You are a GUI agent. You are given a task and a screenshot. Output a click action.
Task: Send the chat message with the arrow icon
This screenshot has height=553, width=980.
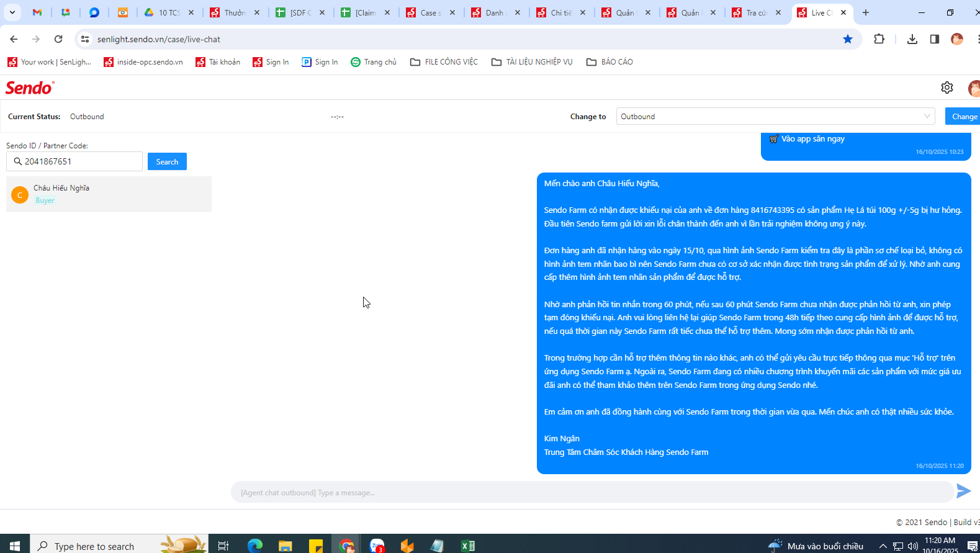(963, 492)
